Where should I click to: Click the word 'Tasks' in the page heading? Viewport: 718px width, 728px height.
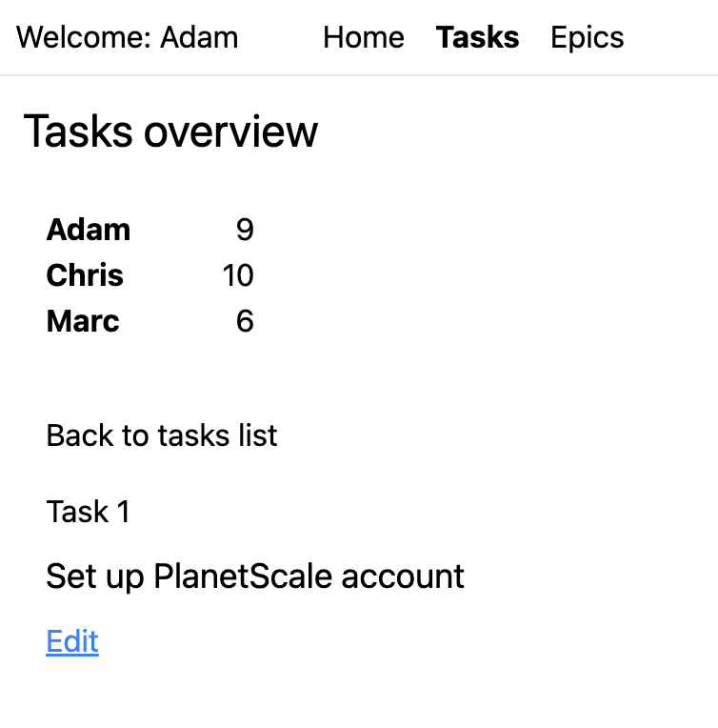click(78, 131)
